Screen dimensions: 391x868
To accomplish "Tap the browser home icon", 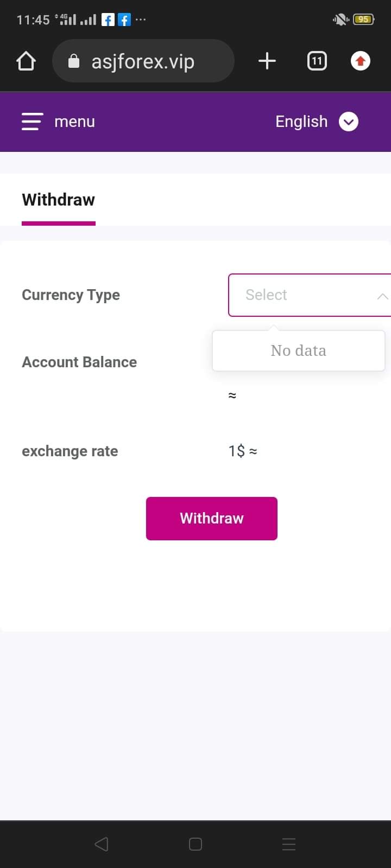I will [26, 61].
